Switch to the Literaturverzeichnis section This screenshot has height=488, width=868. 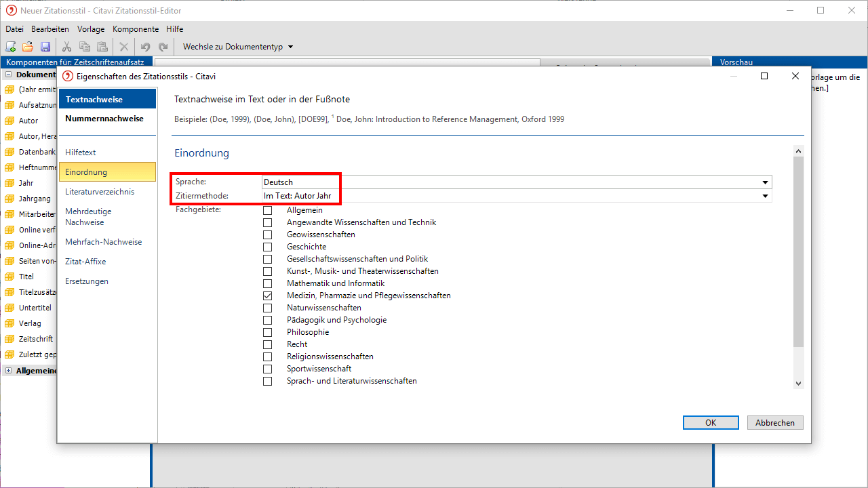pyautogui.click(x=100, y=192)
